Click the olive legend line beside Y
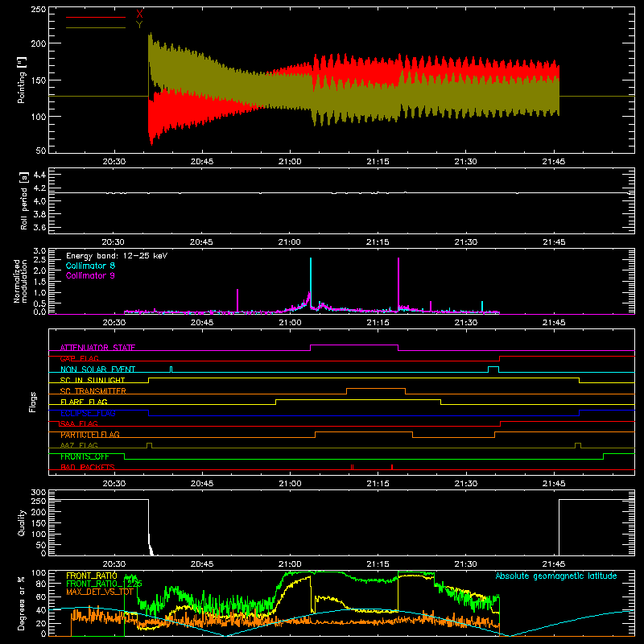 click(x=96, y=28)
